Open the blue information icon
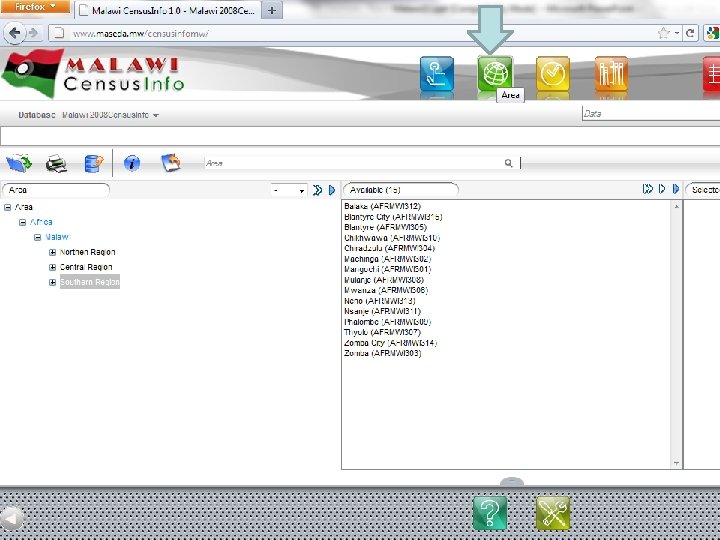 pyautogui.click(x=132, y=163)
